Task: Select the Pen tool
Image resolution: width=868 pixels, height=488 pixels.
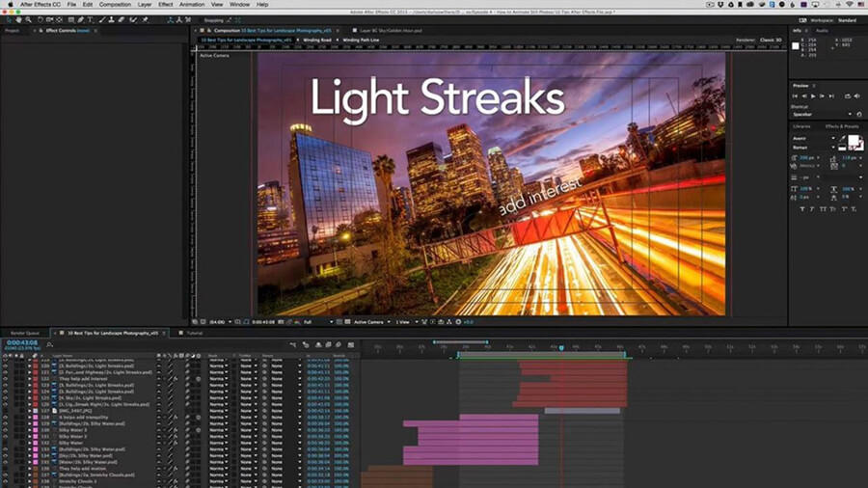Action: 81,20
